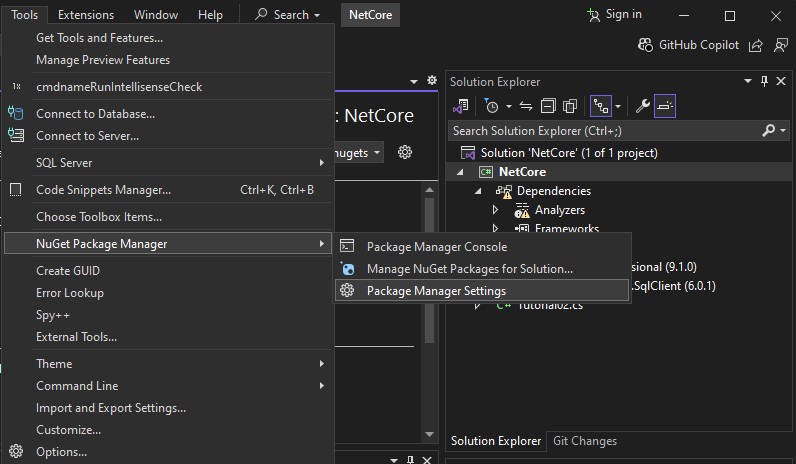
Task: Select the package entry ending (9.1.0)
Action: [665, 267]
